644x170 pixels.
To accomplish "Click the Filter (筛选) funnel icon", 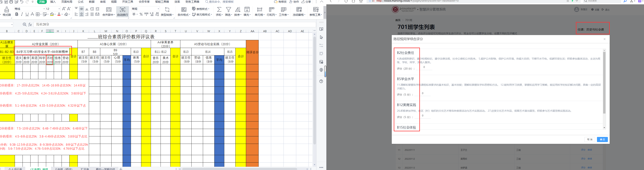I will [x=228, y=9].
